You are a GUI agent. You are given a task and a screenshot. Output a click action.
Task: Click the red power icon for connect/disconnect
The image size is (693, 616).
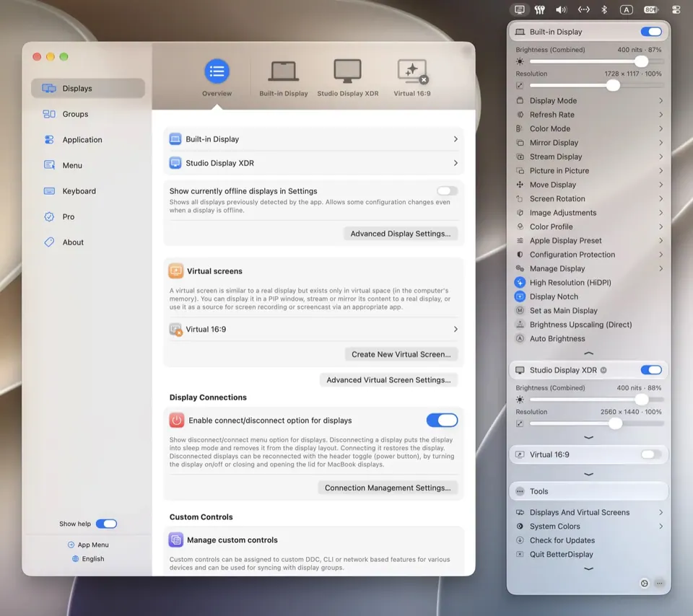coord(176,420)
